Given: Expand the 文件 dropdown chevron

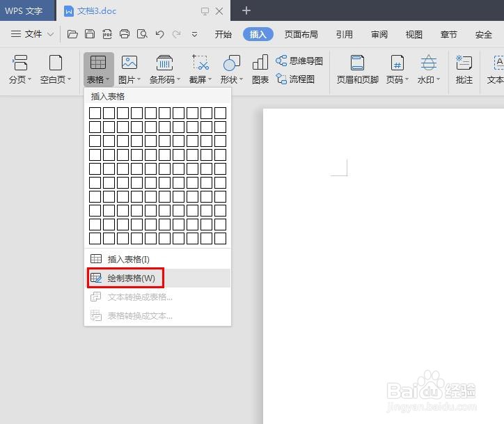Looking at the screenshot, I should (x=50, y=34).
